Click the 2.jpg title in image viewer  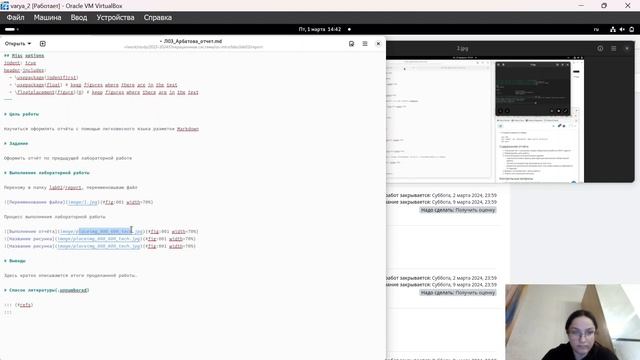pos(462,48)
